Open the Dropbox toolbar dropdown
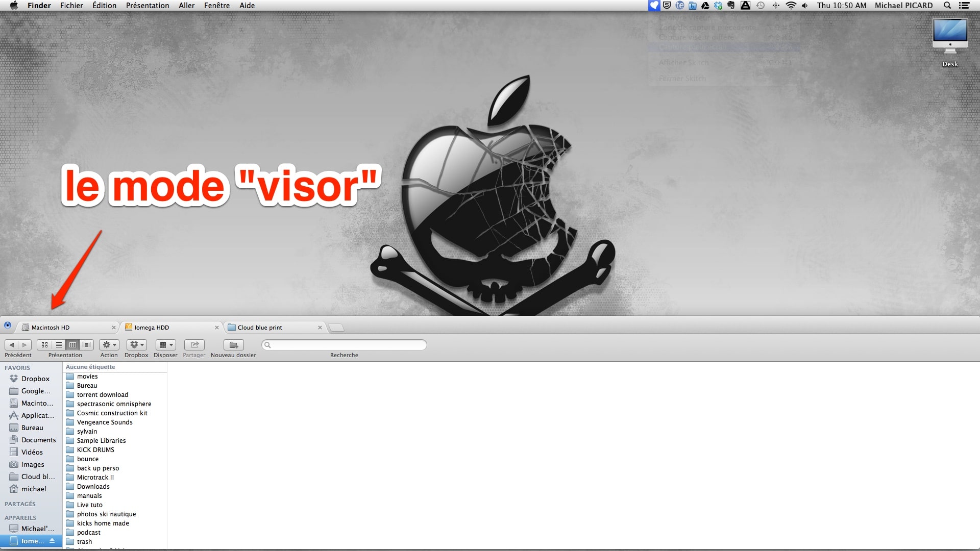Viewport: 980px width, 551px height. 136,345
